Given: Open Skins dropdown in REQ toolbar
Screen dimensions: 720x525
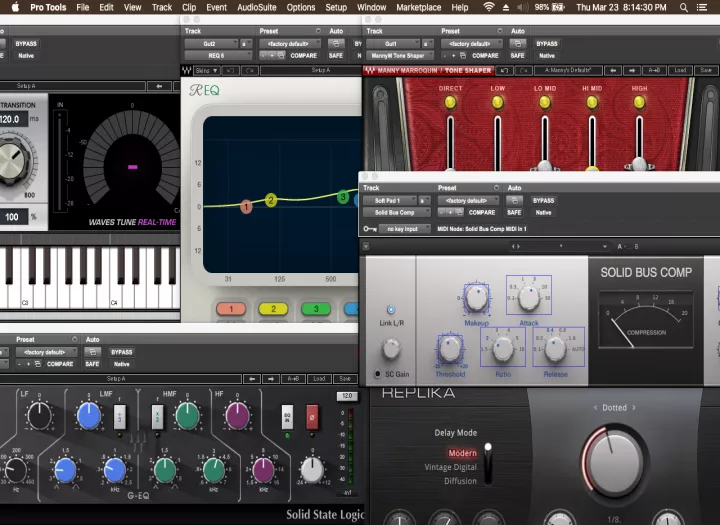Looking at the screenshot, I should (207, 70).
